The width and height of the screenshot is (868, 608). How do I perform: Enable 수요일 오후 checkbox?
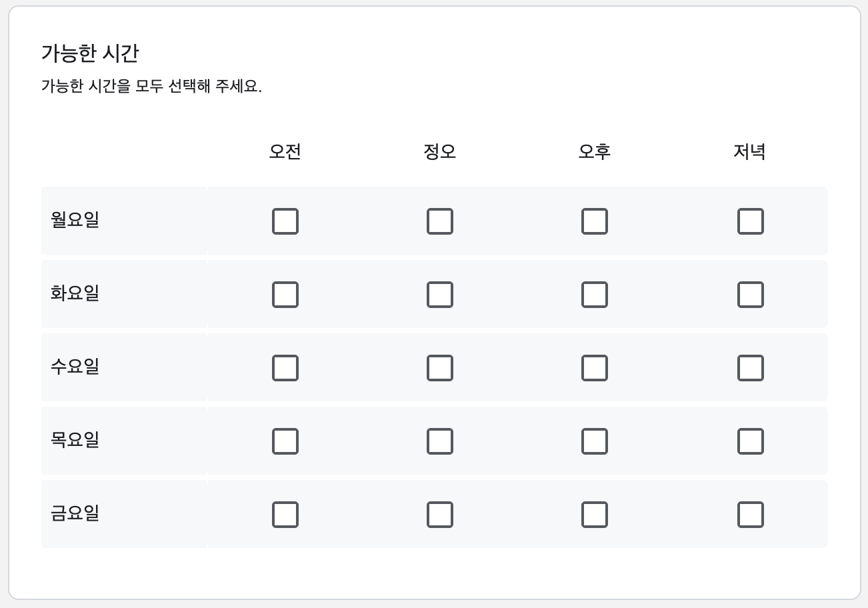tap(595, 368)
